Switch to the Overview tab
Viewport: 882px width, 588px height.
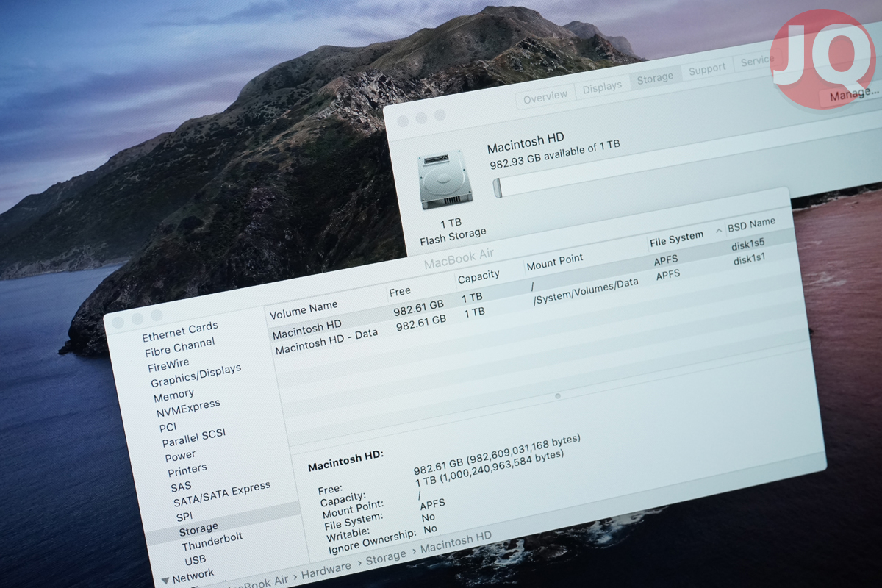(x=545, y=96)
